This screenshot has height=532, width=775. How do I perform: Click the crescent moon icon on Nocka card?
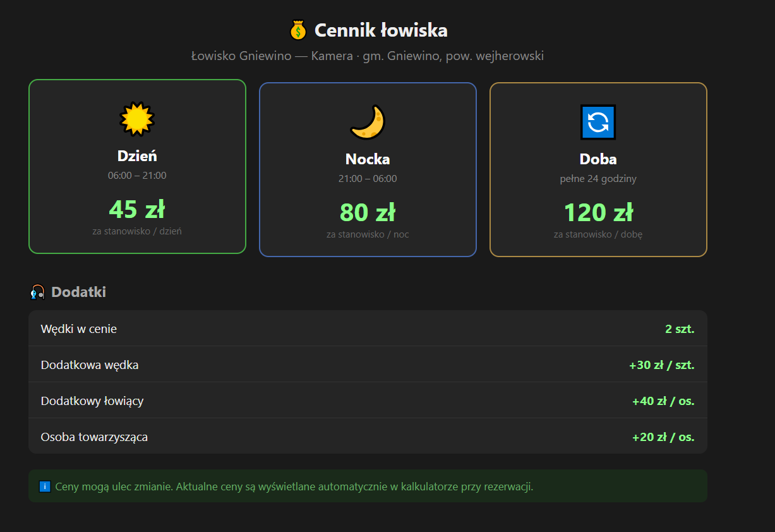[x=368, y=122]
